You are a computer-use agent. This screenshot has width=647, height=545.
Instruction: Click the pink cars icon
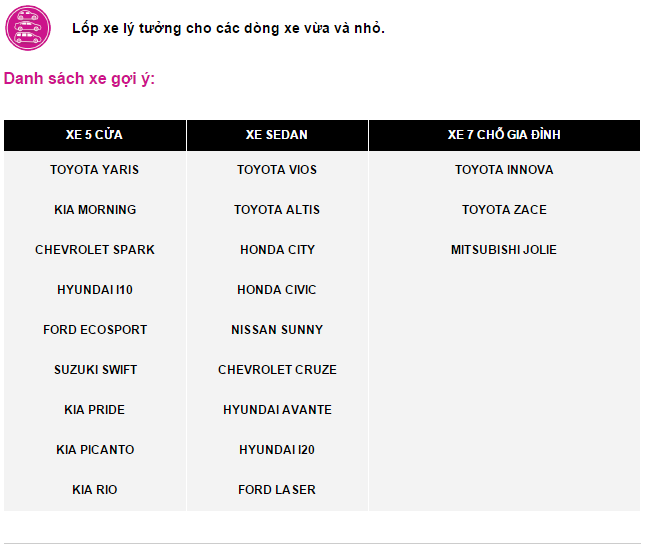coord(28,28)
